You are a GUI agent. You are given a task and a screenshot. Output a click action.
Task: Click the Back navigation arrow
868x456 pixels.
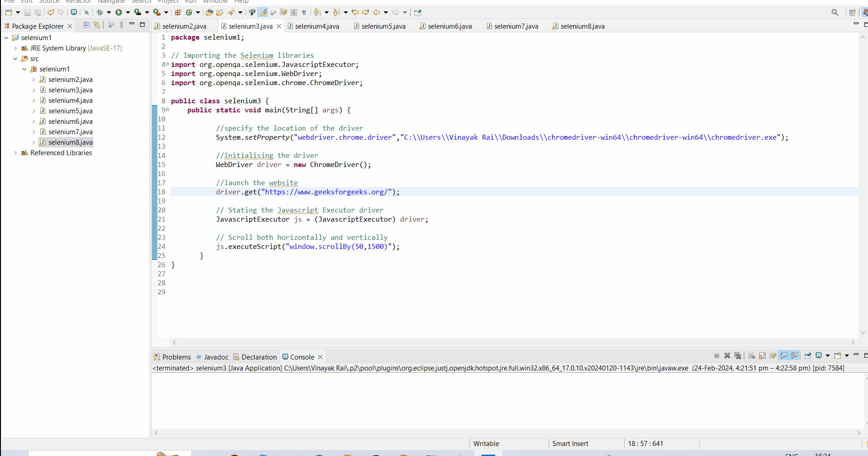tap(376, 12)
